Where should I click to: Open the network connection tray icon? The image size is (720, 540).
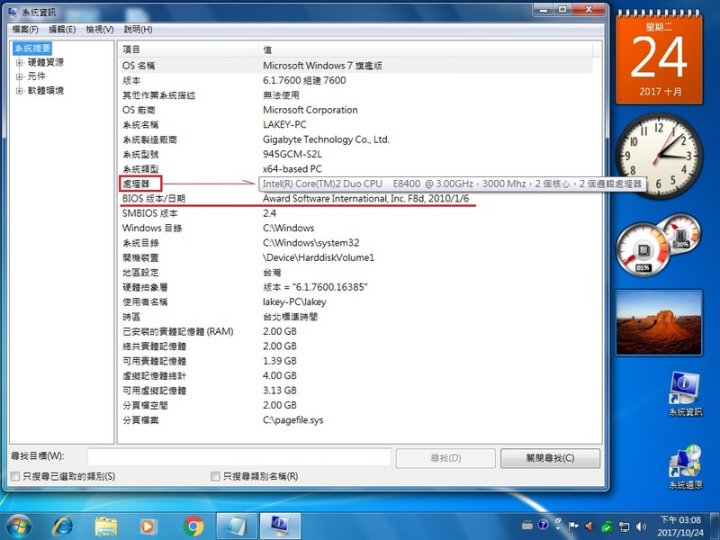point(624,526)
